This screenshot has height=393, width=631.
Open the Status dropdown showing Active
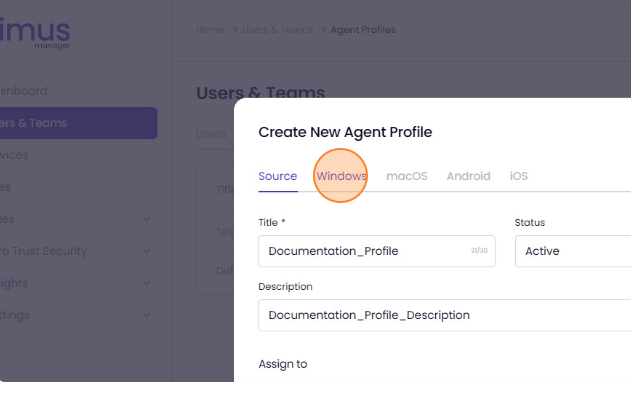(x=573, y=251)
